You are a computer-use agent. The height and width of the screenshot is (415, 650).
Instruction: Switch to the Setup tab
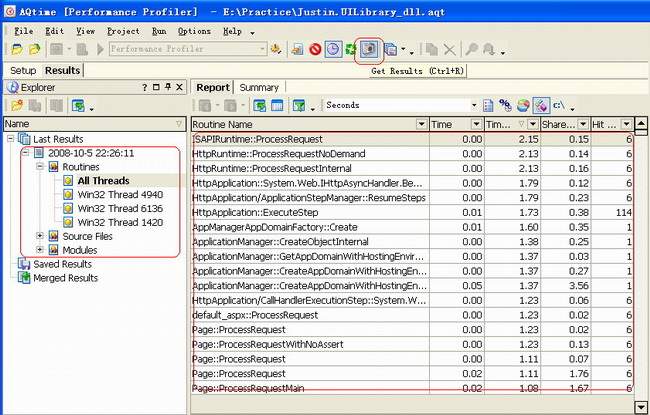(x=23, y=71)
